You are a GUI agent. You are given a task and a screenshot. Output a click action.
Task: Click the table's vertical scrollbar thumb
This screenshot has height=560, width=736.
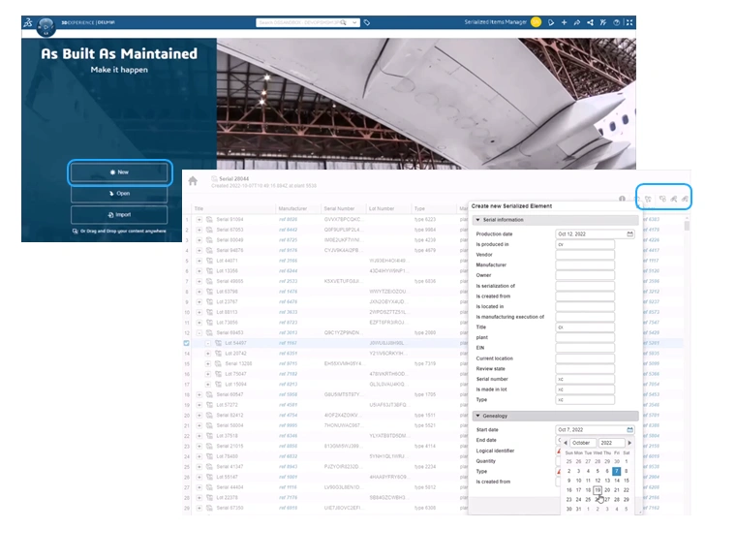tap(687, 226)
